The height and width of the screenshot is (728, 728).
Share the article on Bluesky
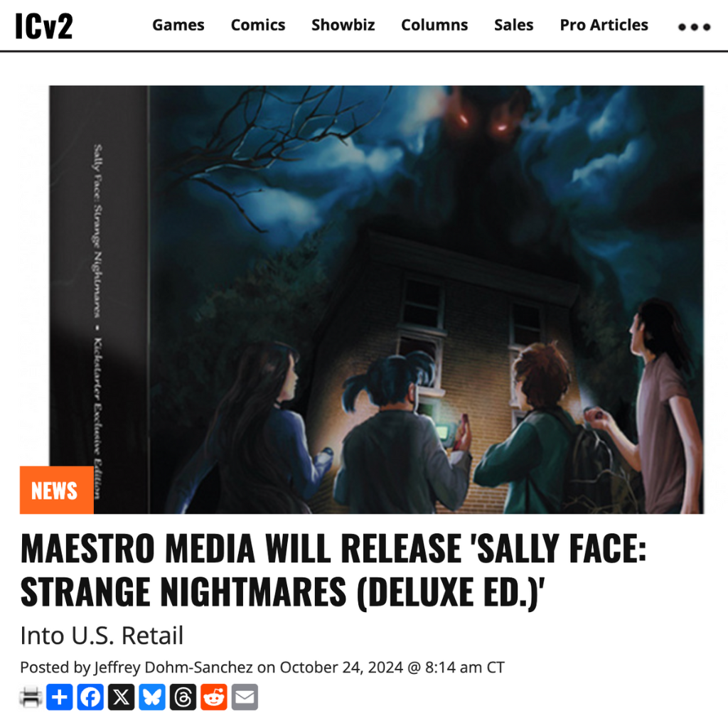coord(152,697)
